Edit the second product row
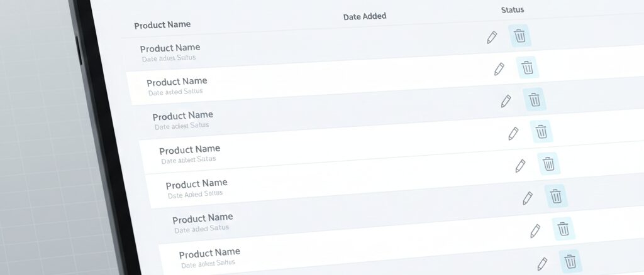Viewport: 644px width, 275px height. point(499,68)
